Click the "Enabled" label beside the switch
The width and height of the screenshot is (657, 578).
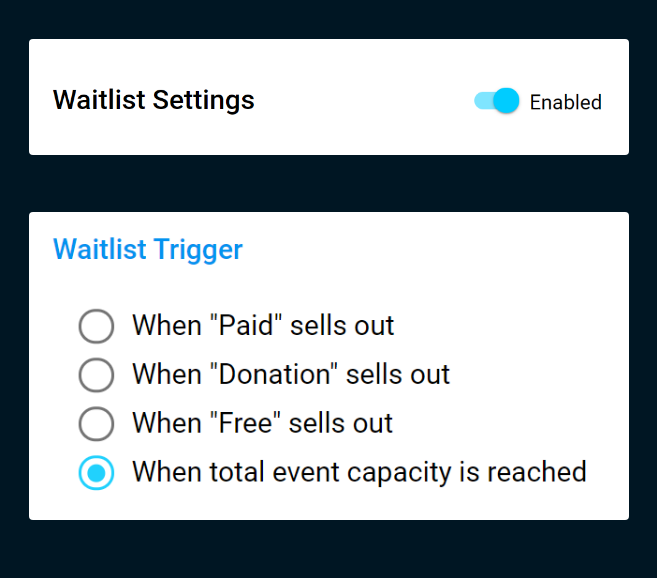565,102
